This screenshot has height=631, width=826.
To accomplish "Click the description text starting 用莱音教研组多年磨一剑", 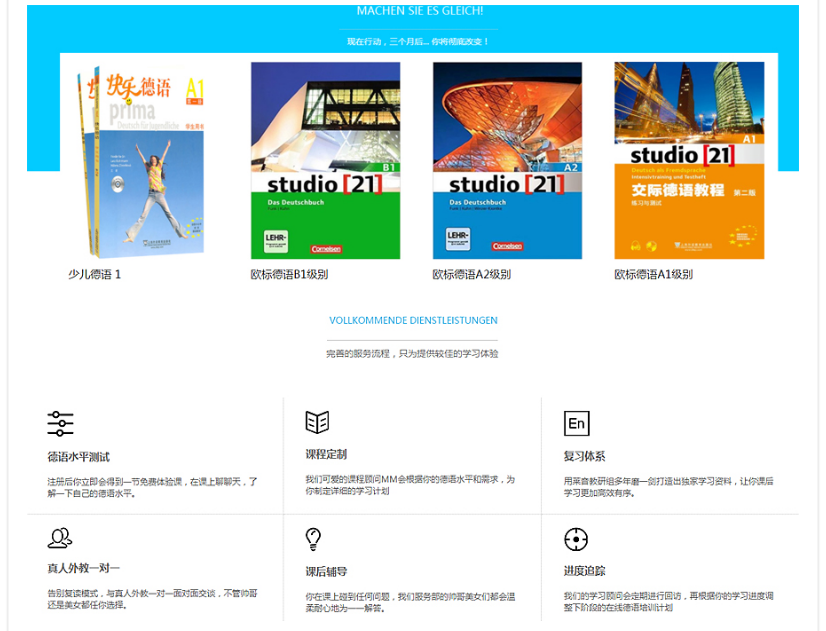I will click(668, 487).
